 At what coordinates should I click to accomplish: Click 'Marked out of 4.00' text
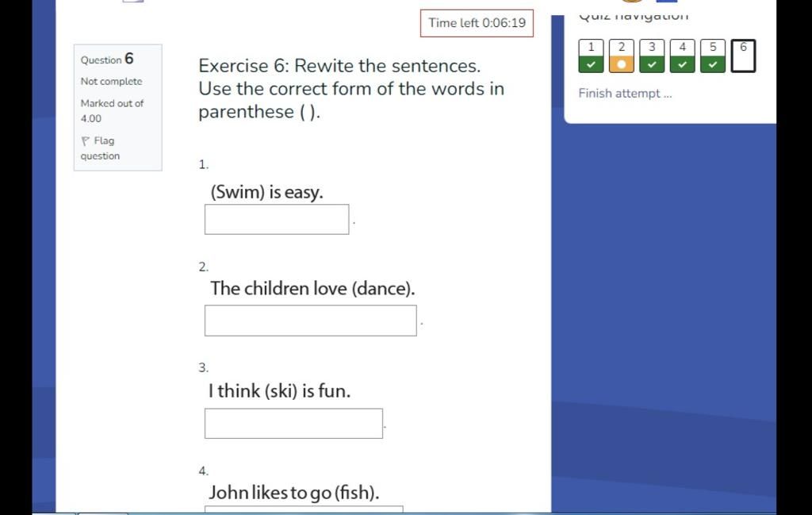(112, 111)
